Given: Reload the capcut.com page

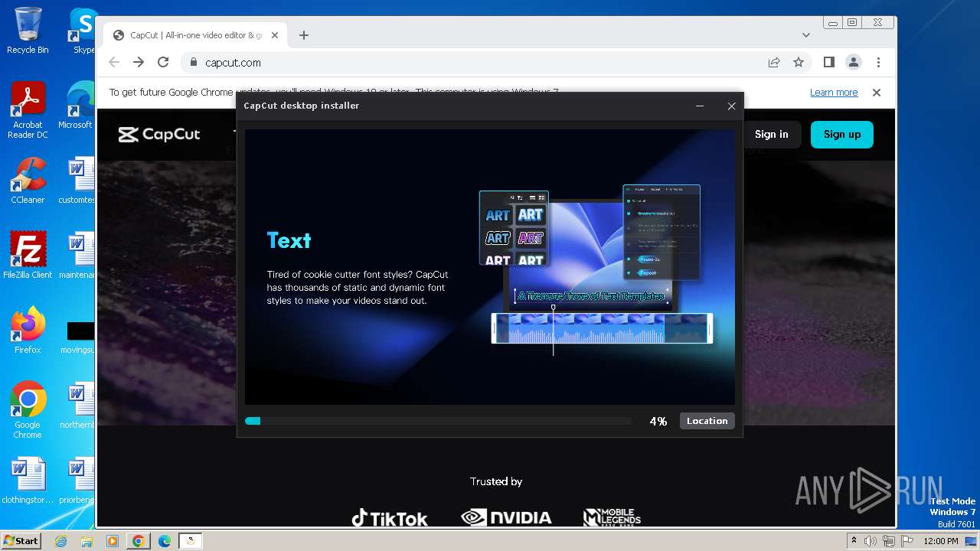Looking at the screenshot, I should 163,62.
